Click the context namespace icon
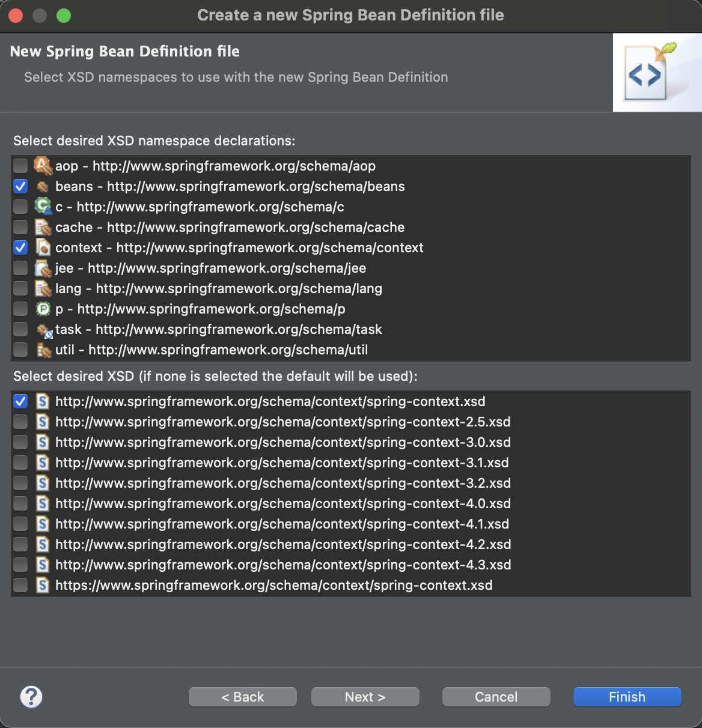The width and height of the screenshot is (702, 728). point(43,247)
